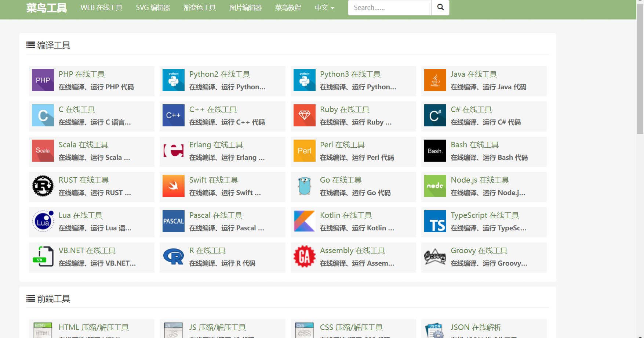Click 在线编译、运行 Bash 代码 description
Screen dimensions: 644x338
click(489, 158)
